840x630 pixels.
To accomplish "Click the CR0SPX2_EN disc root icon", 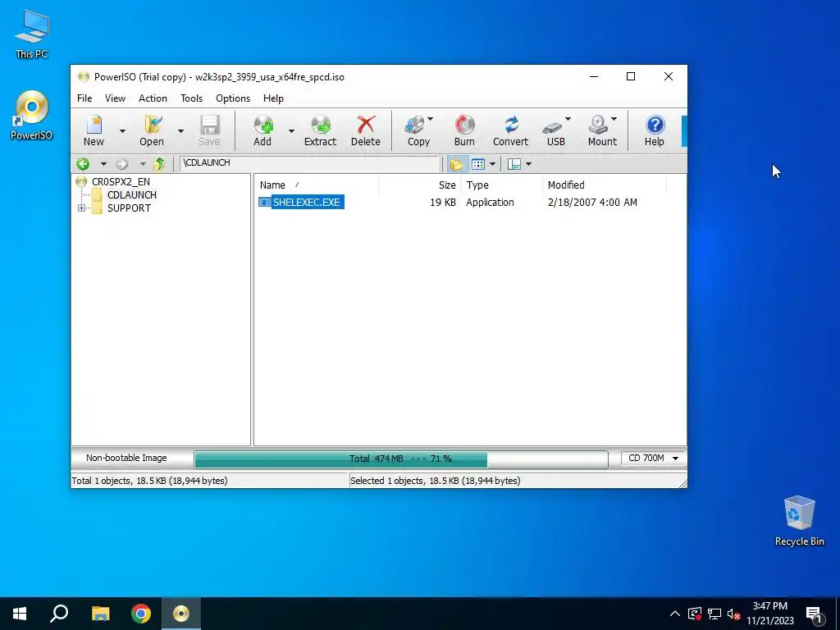I will tap(81, 181).
